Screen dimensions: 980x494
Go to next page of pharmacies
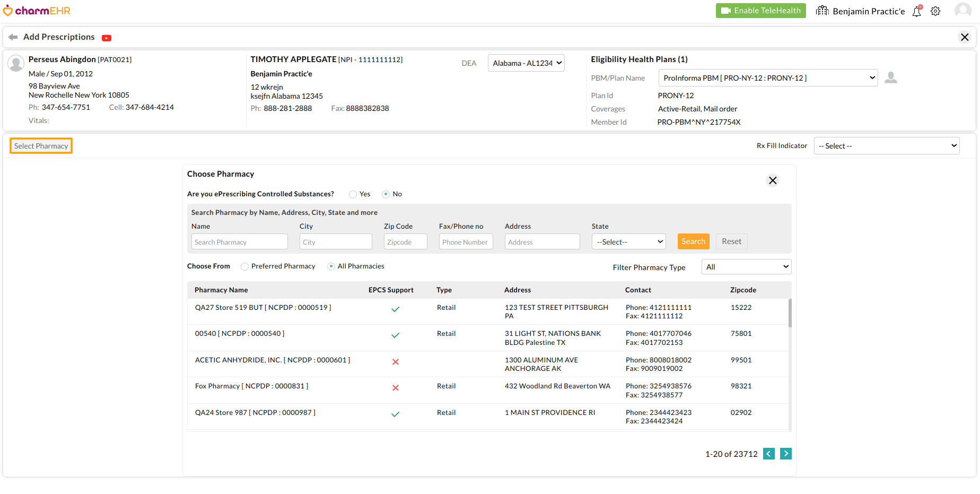(785, 454)
